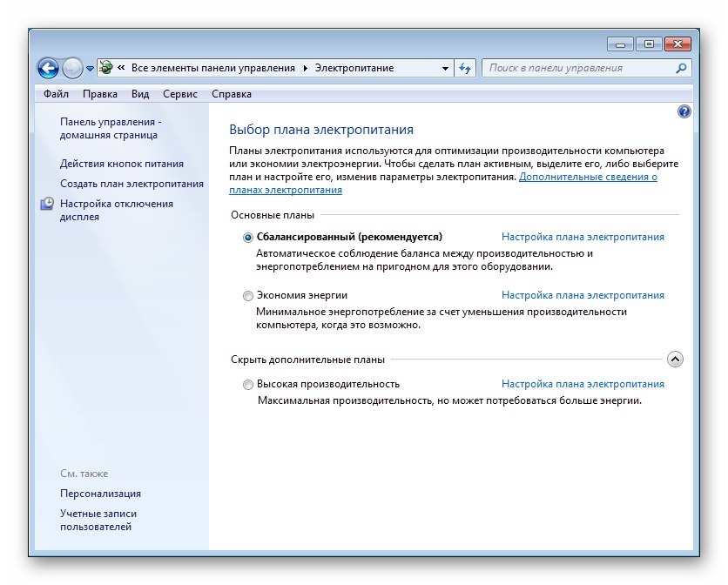Click the 'Электропитание' breadcrumb
Screen dimensions: 728x585
(354, 68)
